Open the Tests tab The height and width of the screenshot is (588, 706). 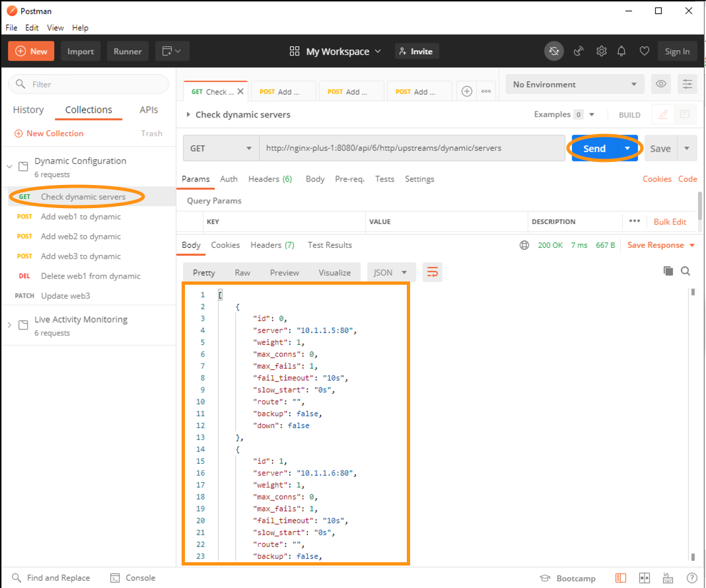tap(384, 179)
